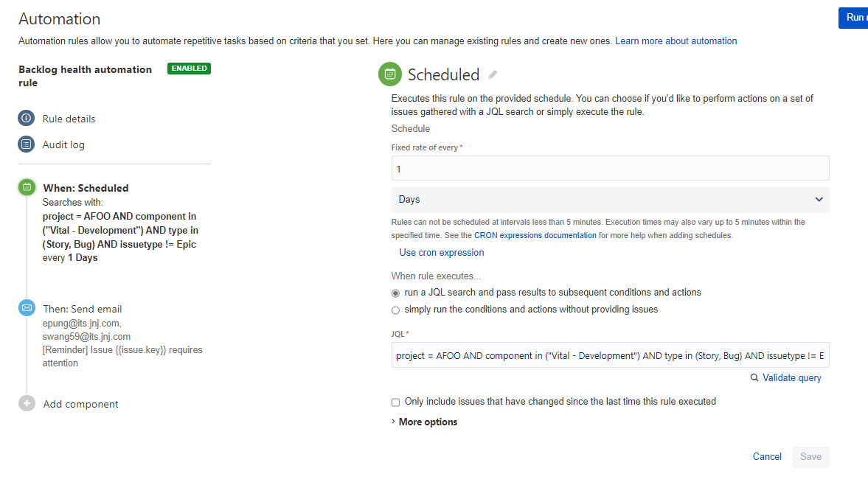Click Use cron expression link
Image resolution: width=868 pixels, height=499 pixels.
coord(442,252)
